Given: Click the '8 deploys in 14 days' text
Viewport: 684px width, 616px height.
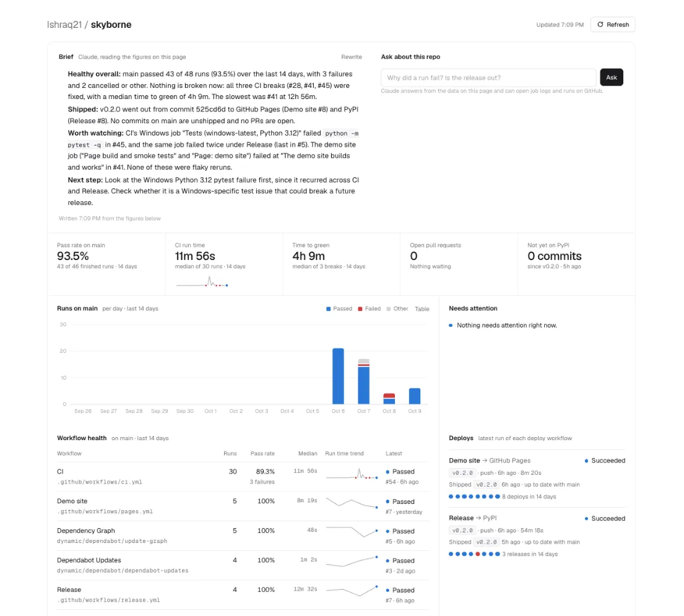Looking at the screenshot, I should pyautogui.click(x=529, y=497).
